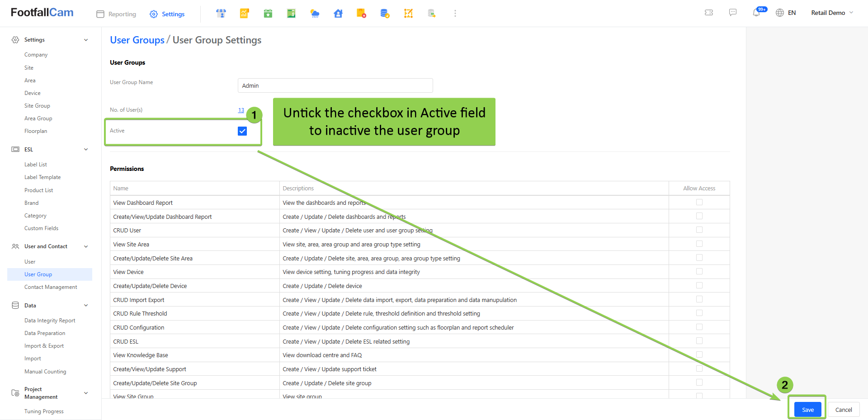Image resolution: width=868 pixels, height=420 pixels.
Task: Click the Allow Access column header
Action: [699, 189]
